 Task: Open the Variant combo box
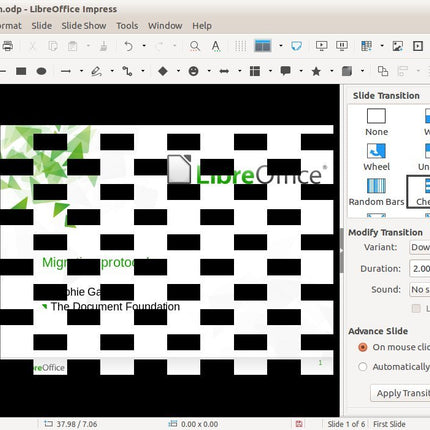coord(420,247)
